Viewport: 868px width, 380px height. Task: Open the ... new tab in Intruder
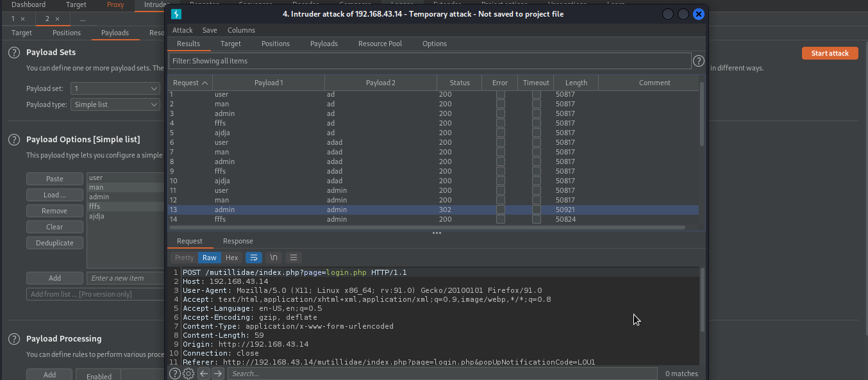pyautogui.click(x=83, y=19)
